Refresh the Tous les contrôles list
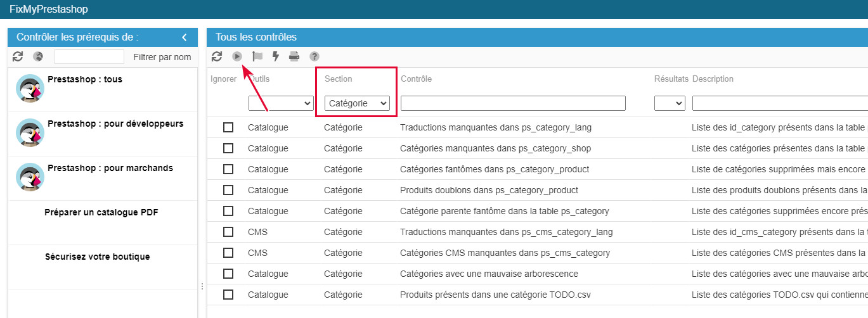The height and width of the screenshot is (318, 868). [x=217, y=56]
